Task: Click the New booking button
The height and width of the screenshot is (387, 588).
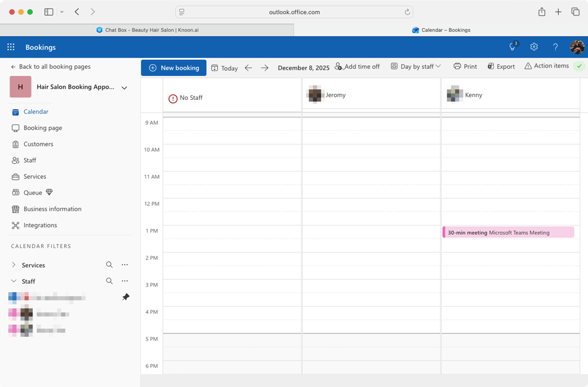Action: coord(173,68)
